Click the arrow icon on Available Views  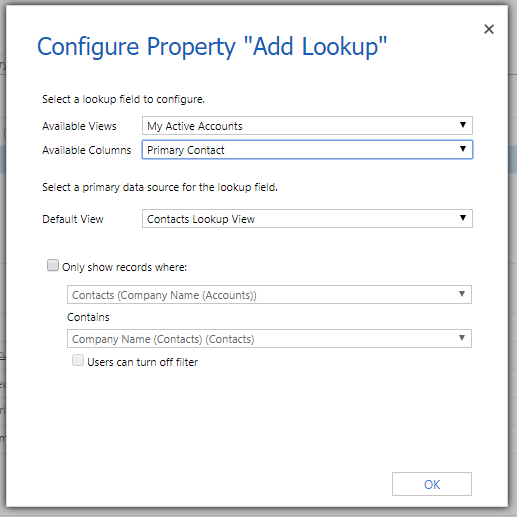point(463,125)
